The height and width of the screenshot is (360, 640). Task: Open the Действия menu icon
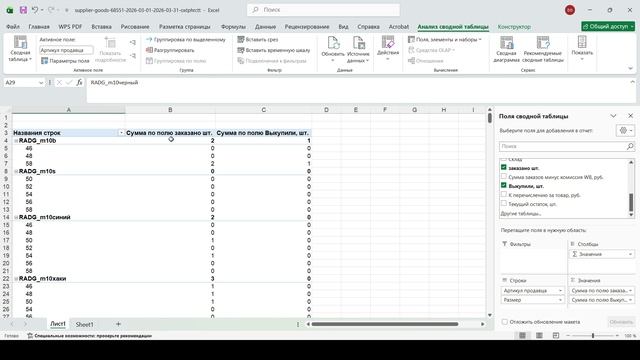(x=388, y=42)
